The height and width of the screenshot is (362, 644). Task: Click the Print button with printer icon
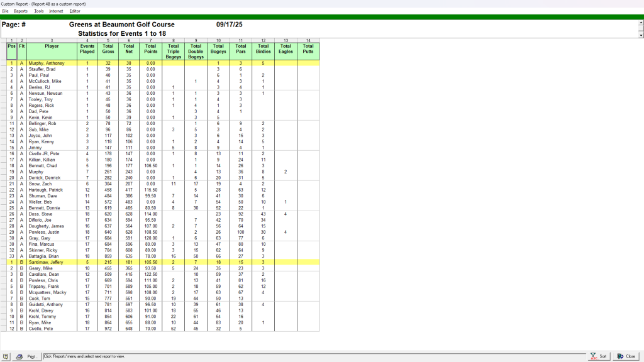[x=26, y=356]
